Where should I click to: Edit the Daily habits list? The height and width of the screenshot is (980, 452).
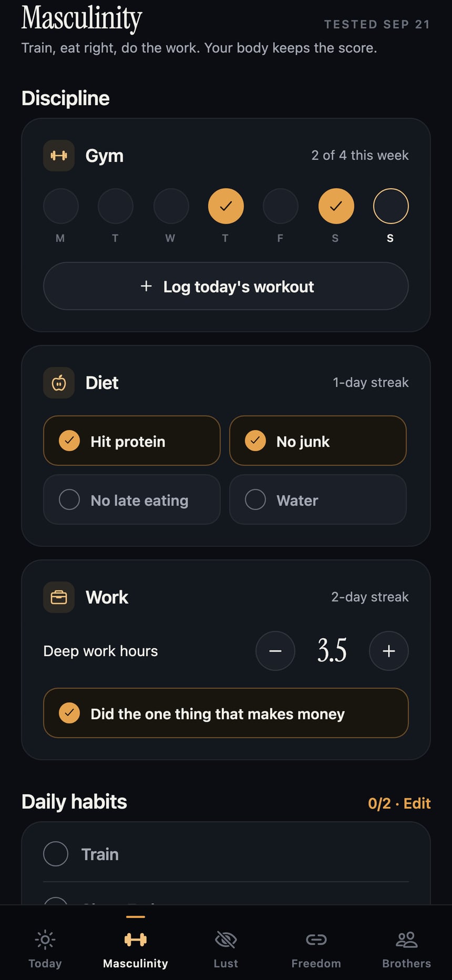(x=417, y=803)
